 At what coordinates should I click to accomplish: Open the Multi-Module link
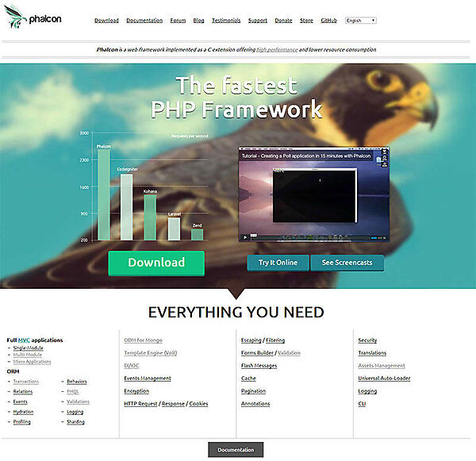point(28,355)
